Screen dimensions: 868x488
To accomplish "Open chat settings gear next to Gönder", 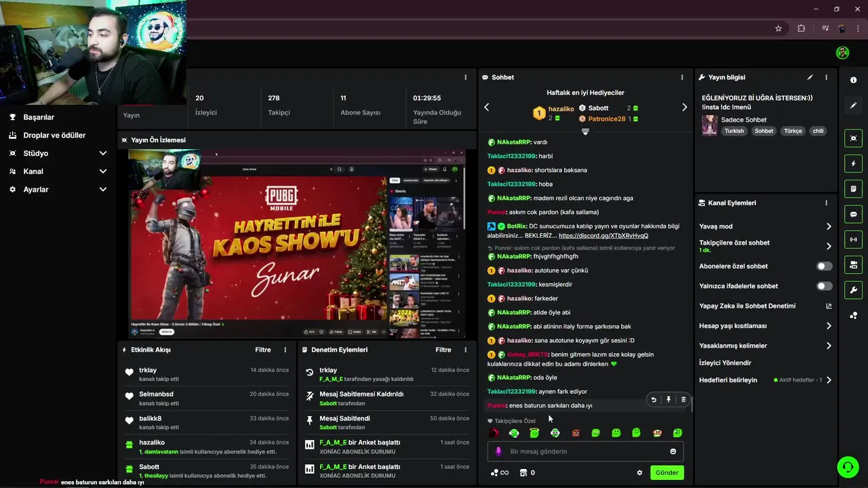I will point(639,472).
